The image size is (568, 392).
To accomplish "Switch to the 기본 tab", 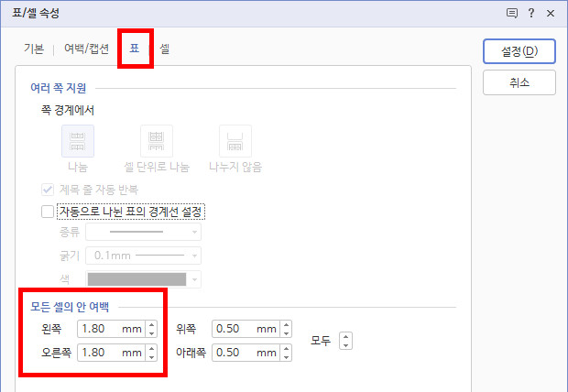I will [34, 49].
